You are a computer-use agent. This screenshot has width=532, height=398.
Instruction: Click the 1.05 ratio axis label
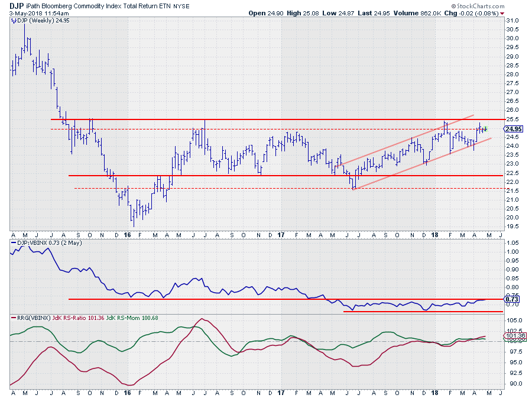point(512,243)
